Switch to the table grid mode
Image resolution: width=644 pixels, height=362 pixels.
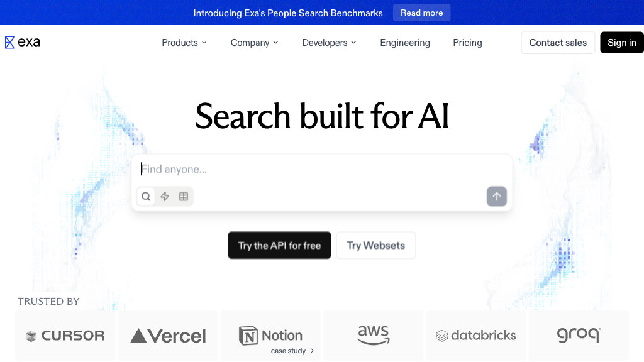(x=184, y=197)
